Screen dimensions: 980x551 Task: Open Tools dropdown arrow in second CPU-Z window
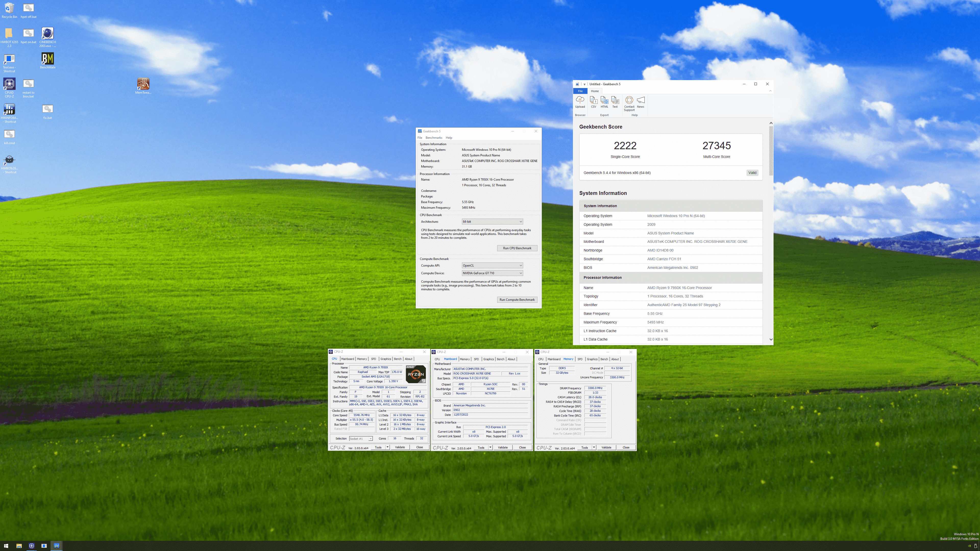[490, 447]
